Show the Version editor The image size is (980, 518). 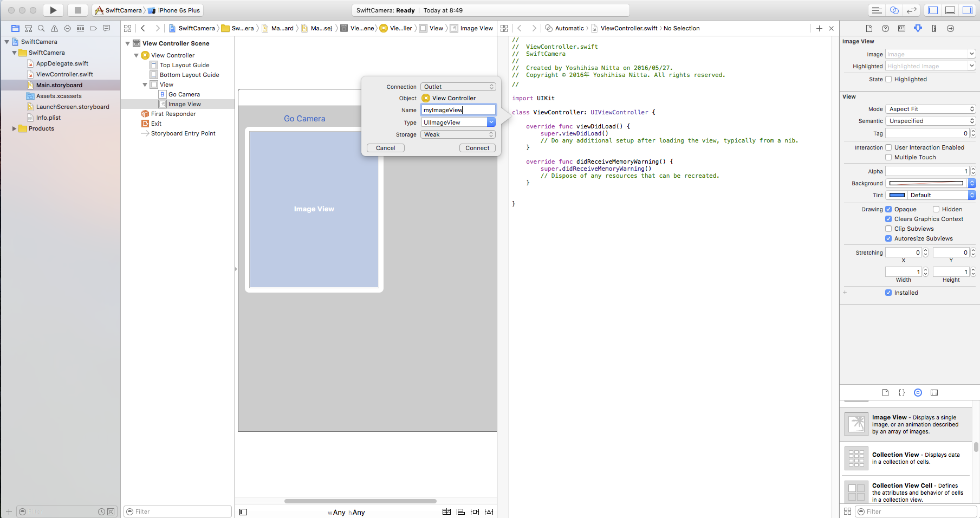pyautogui.click(x=912, y=10)
